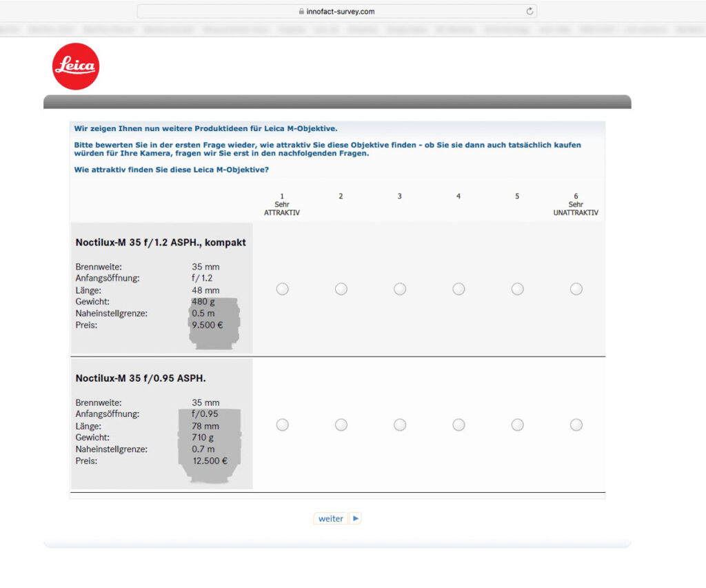Image resolution: width=706 pixels, height=588 pixels.
Task: Rate Noctilux 35 f/1.2 kompakt as 6
Action: 576,289
